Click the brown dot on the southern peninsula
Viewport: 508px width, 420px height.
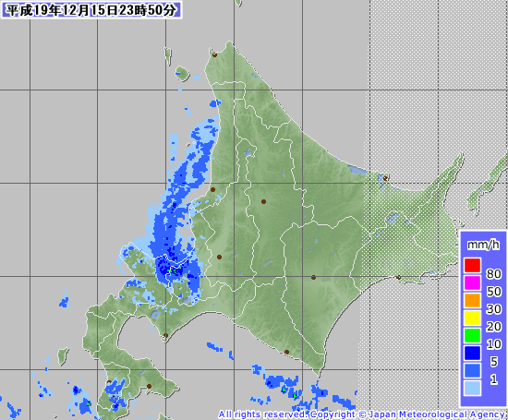149,386
